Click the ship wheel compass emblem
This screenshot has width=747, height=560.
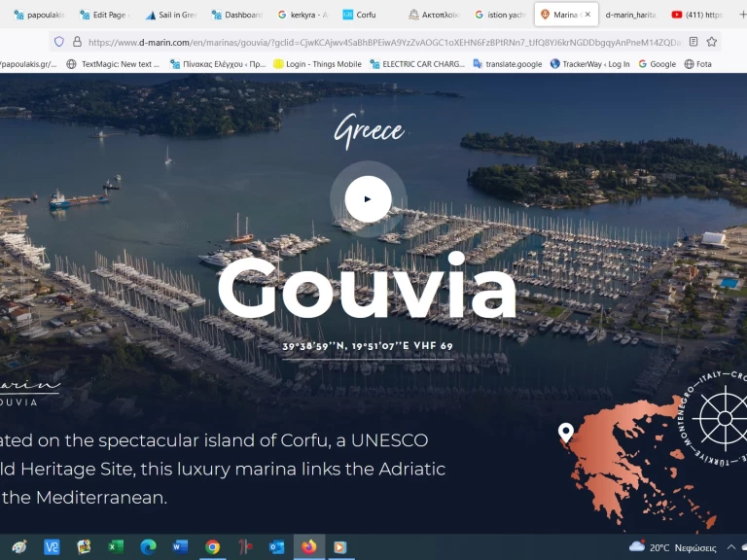click(723, 419)
